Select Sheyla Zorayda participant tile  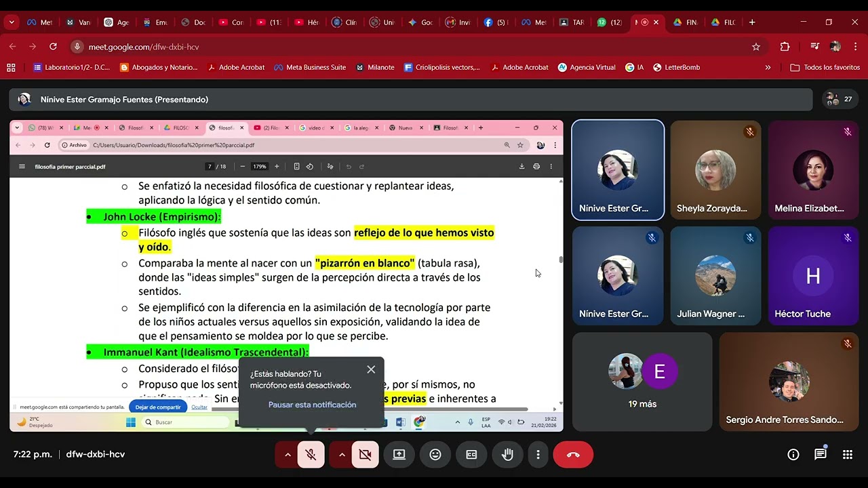(715, 170)
